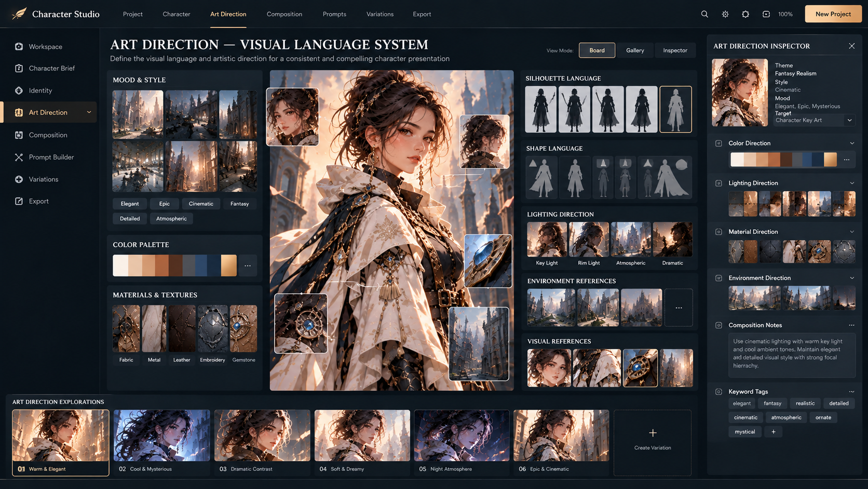
Task: Open the Character Brief sidebar icon
Action: click(x=19, y=68)
